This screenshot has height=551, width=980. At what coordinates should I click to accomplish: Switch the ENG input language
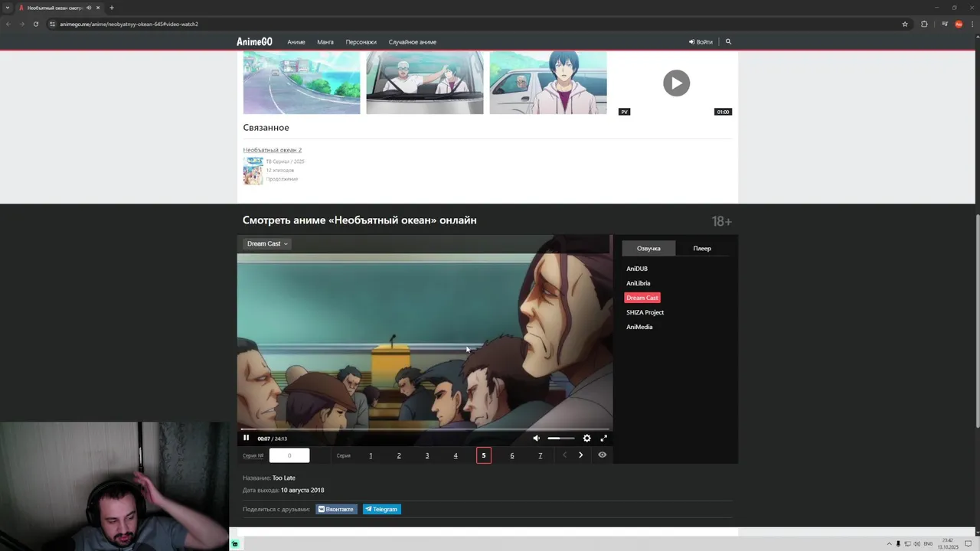click(929, 543)
